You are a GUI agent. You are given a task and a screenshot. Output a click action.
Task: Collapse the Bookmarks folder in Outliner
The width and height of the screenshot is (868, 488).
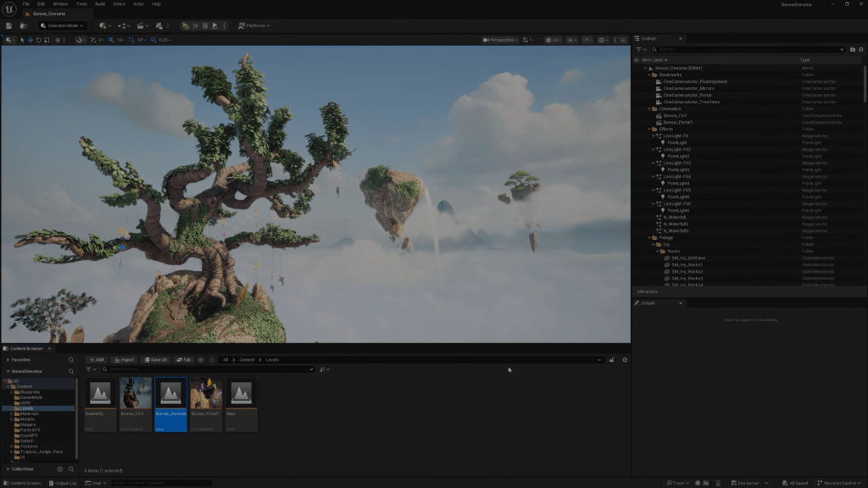(x=650, y=75)
